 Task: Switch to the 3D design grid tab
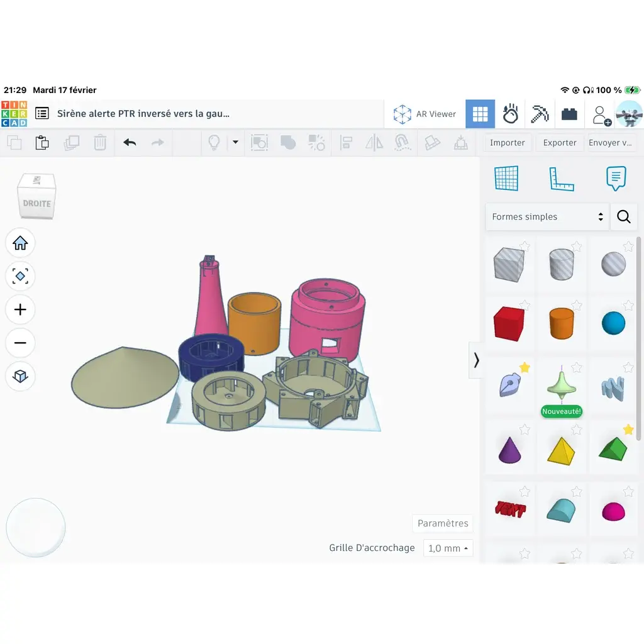click(x=480, y=114)
